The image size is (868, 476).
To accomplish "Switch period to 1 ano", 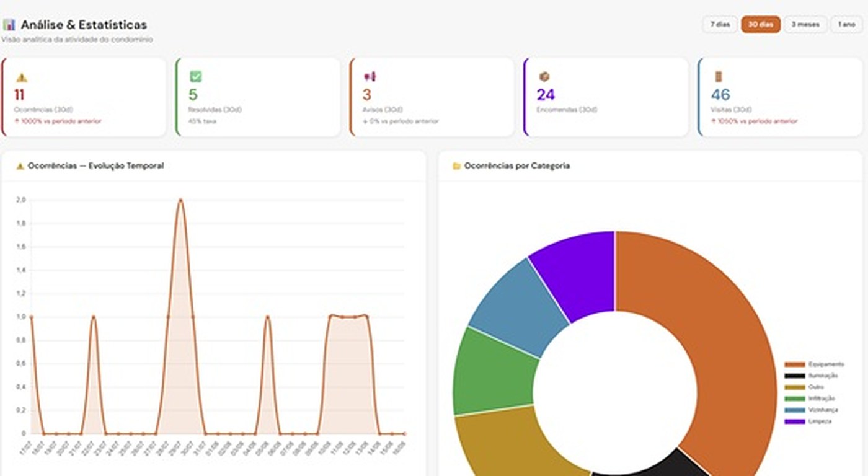I will pyautogui.click(x=846, y=25).
